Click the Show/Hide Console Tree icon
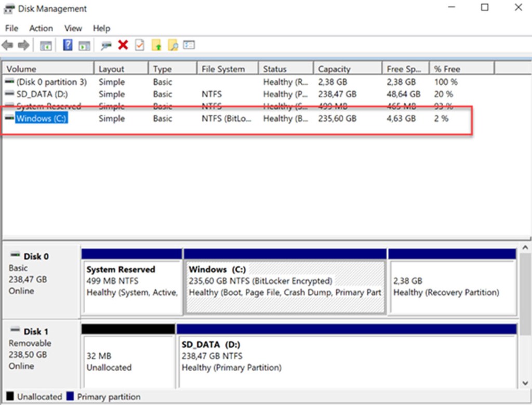Viewport: 532px width, 405px height. 46,46
